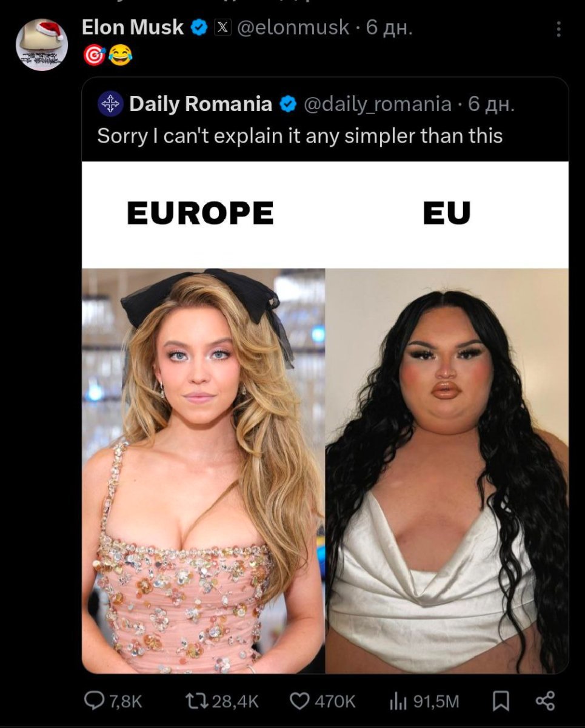Open the Elon Musk display name link
The image size is (585, 728).
click(x=132, y=27)
